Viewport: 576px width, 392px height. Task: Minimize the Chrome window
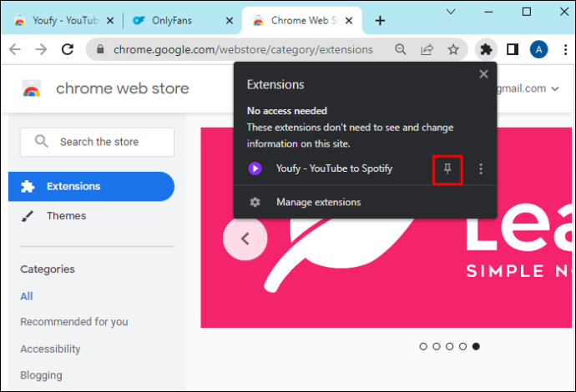(x=488, y=12)
